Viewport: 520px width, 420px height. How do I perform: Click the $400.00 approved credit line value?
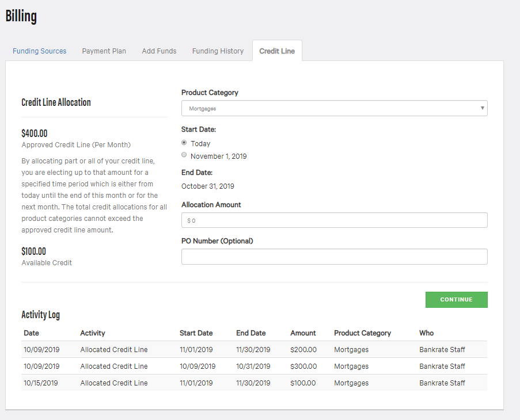pyautogui.click(x=35, y=133)
